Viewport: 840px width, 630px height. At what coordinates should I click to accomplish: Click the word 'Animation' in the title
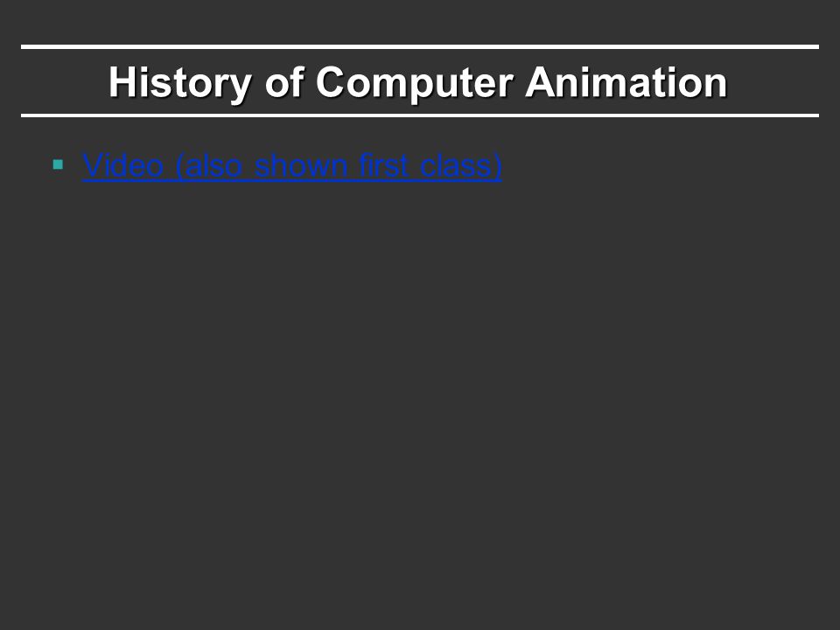[x=626, y=82]
